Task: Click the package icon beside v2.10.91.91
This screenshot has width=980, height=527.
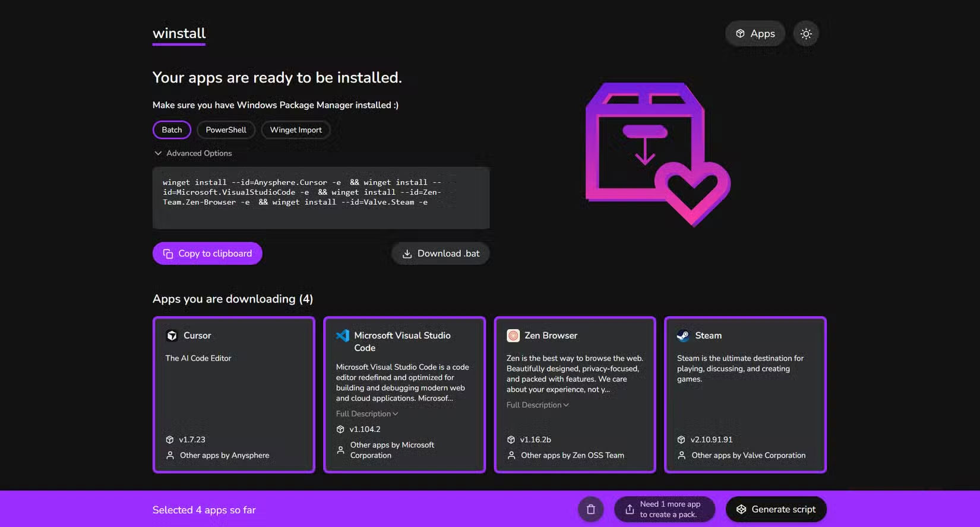Action: pos(681,440)
